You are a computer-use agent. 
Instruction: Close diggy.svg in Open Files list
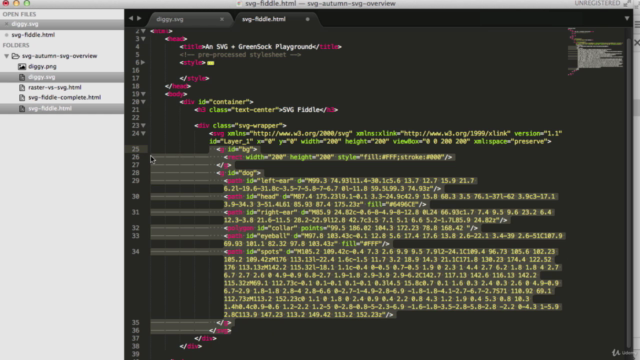click(6, 24)
